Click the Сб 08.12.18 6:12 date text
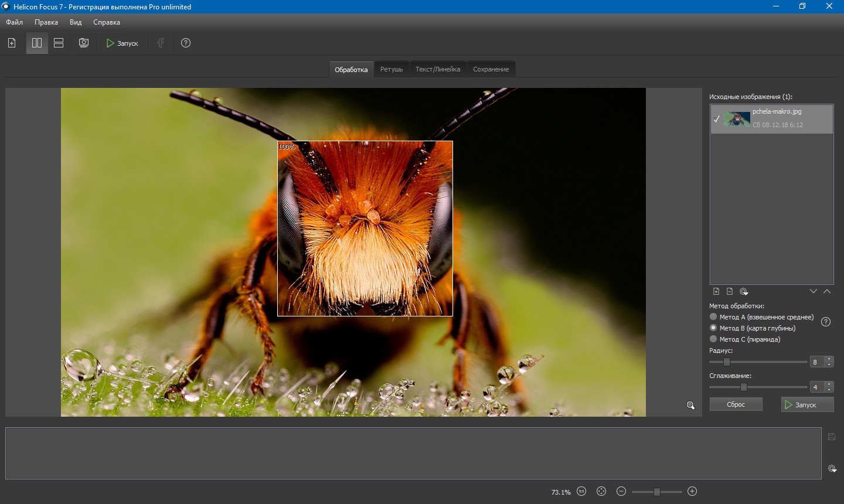The height and width of the screenshot is (504, 844). [778, 125]
